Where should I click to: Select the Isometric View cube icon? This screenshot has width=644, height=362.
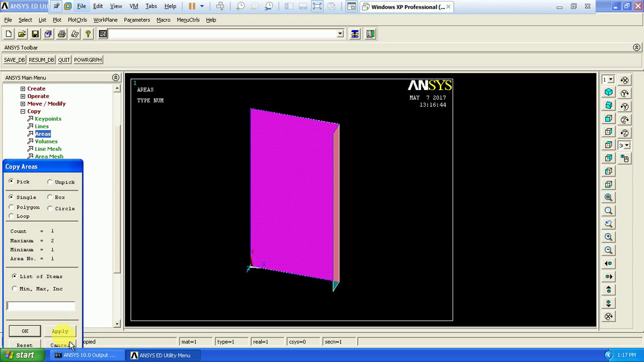(x=609, y=93)
